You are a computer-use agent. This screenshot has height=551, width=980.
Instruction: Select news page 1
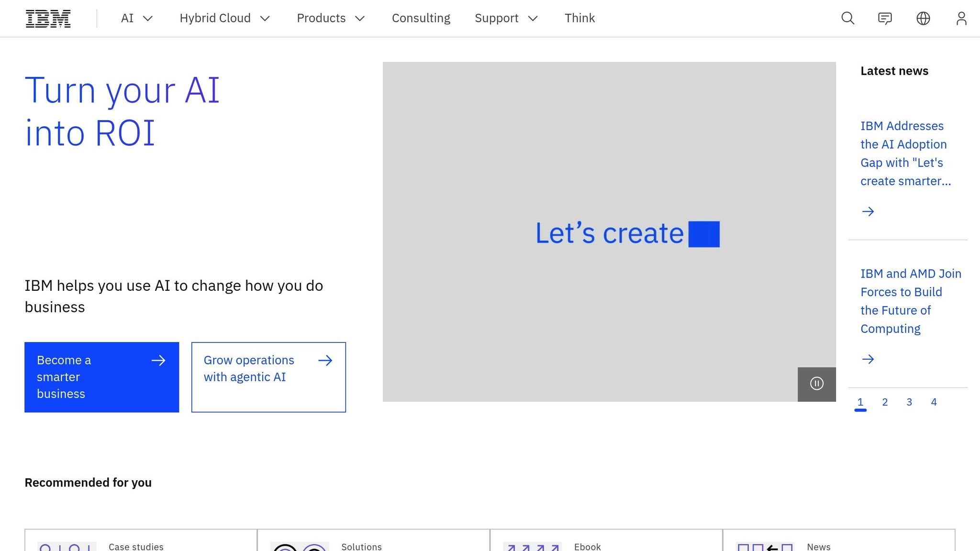pyautogui.click(x=860, y=402)
